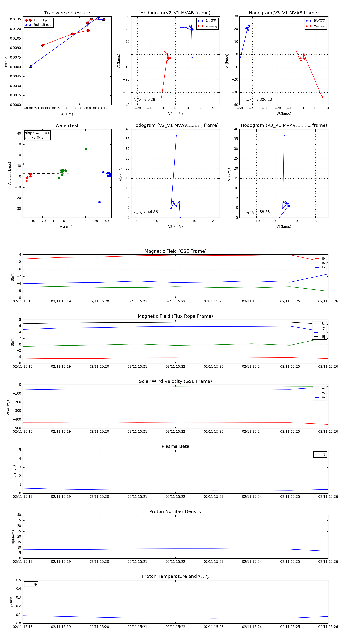Select the '2nd half path' legend entry

[39, 25]
